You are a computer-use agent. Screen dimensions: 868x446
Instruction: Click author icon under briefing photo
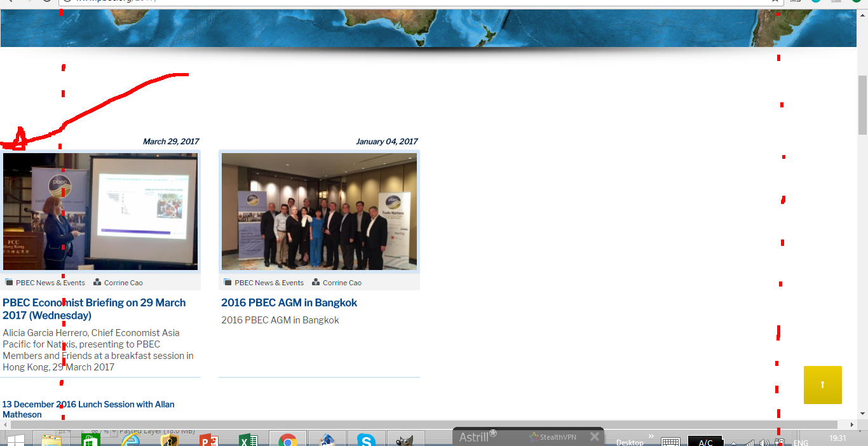coord(97,282)
